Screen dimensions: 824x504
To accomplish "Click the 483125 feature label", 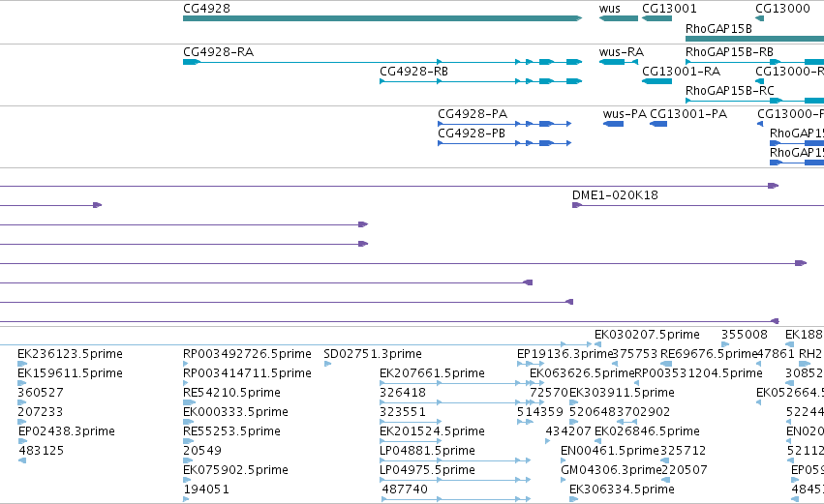I will (41, 451).
